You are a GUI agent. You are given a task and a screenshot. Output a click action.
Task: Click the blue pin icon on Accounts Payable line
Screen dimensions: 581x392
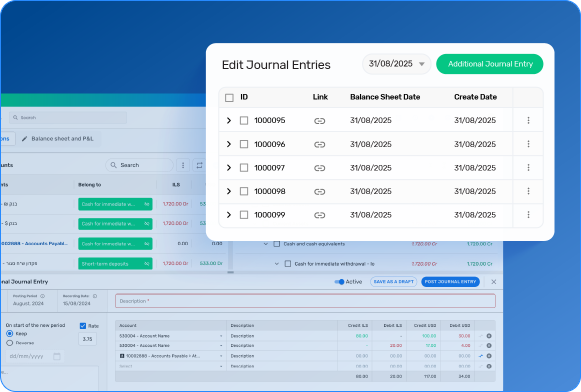[481, 356]
